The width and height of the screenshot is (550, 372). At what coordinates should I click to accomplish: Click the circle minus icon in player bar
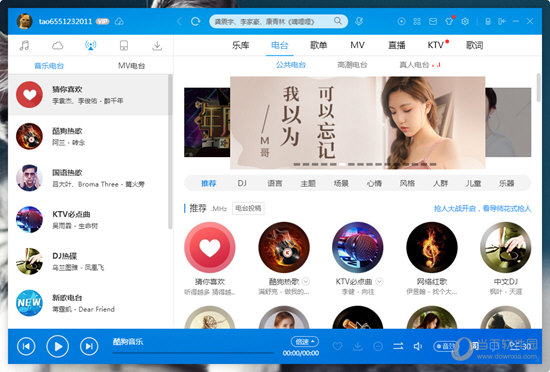[x=378, y=346]
